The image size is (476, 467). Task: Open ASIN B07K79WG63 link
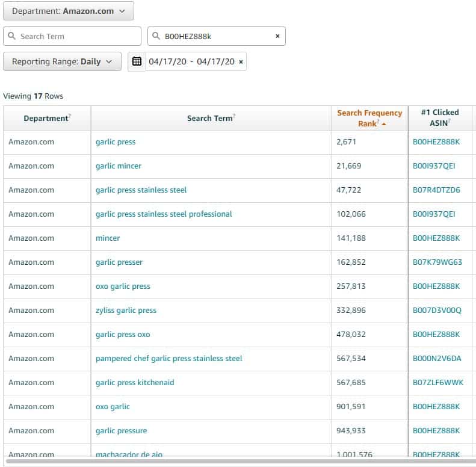[437, 262]
